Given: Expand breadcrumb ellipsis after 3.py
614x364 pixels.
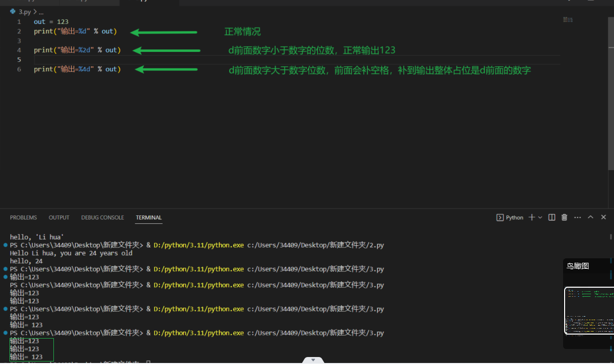Looking at the screenshot, I should (x=41, y=11).
